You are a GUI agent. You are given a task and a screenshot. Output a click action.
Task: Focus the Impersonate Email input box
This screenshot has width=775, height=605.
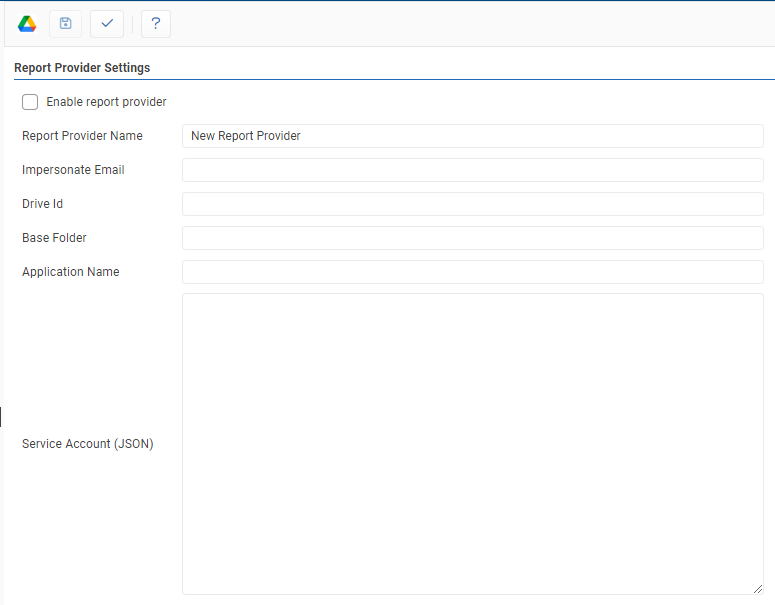[x=472, y=170]
